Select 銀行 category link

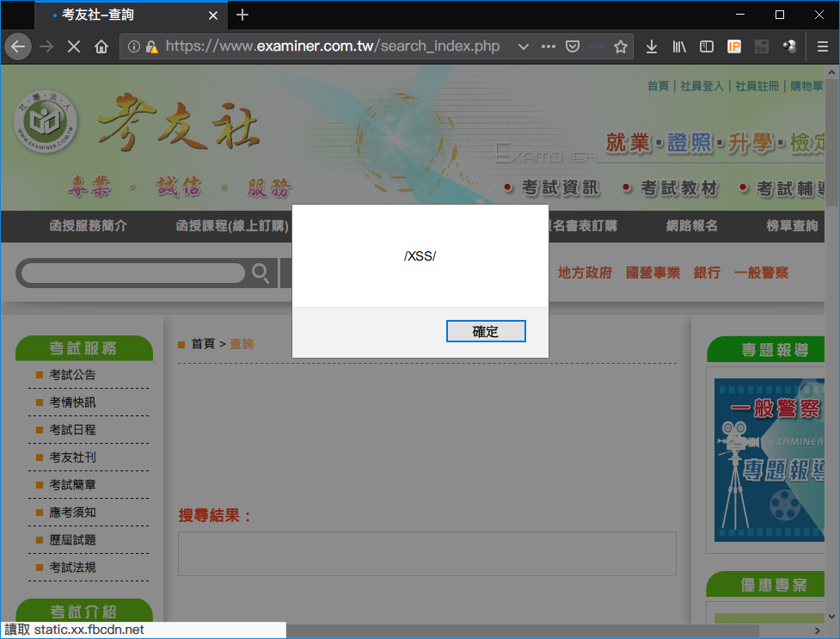[x=707, y=273]
